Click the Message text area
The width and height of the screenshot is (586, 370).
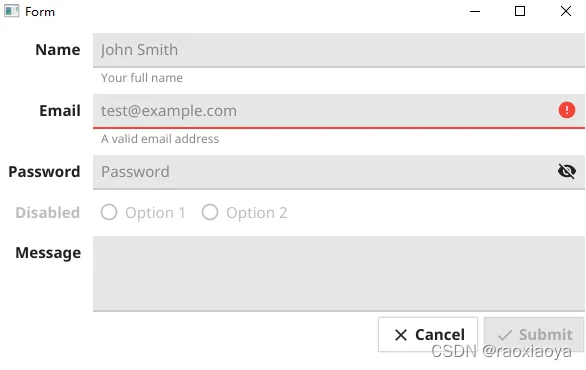point(339,274)
